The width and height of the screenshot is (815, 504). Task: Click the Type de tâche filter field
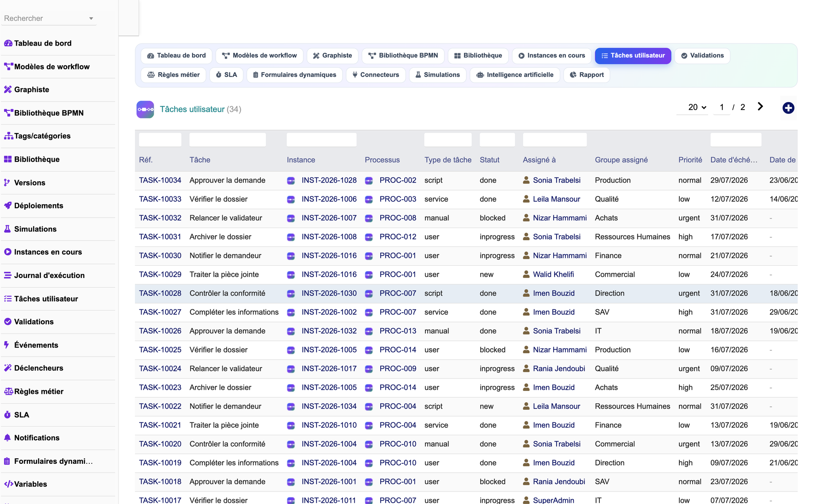448,140
